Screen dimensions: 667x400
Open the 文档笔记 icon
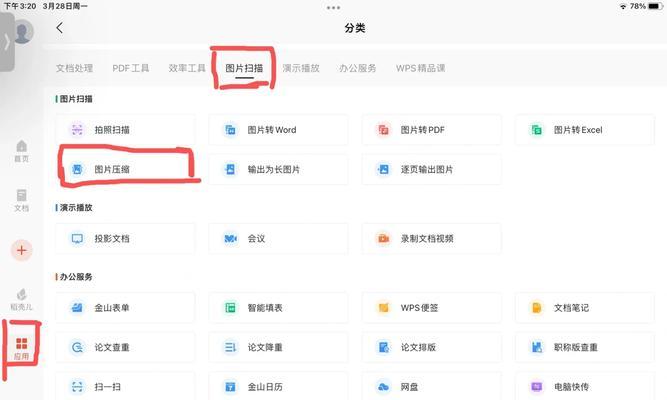tap(536, 307)
